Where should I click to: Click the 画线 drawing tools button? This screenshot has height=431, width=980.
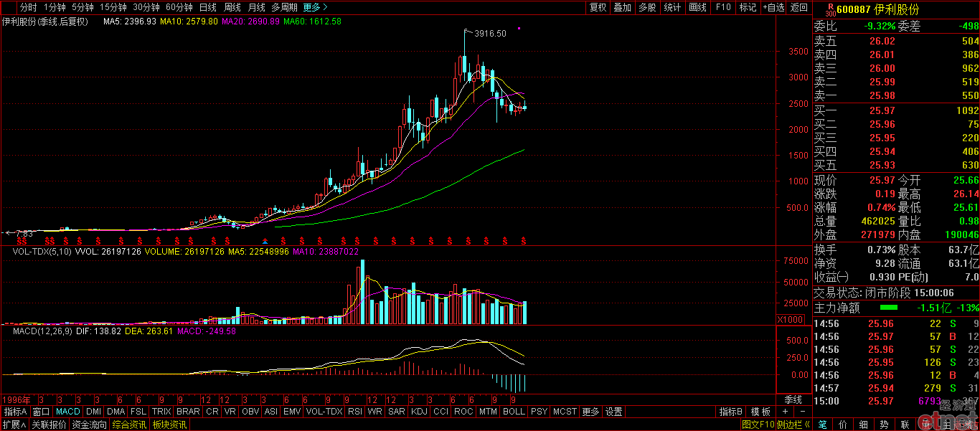(x=697, y=7)
